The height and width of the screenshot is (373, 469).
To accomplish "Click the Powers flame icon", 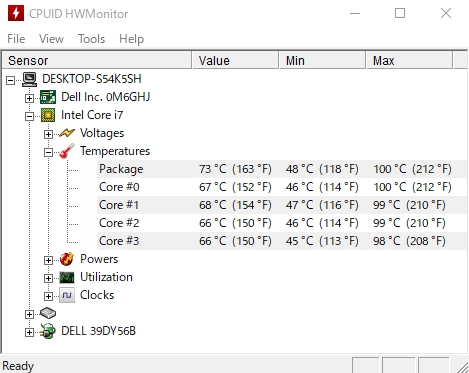I will [67, 259].
